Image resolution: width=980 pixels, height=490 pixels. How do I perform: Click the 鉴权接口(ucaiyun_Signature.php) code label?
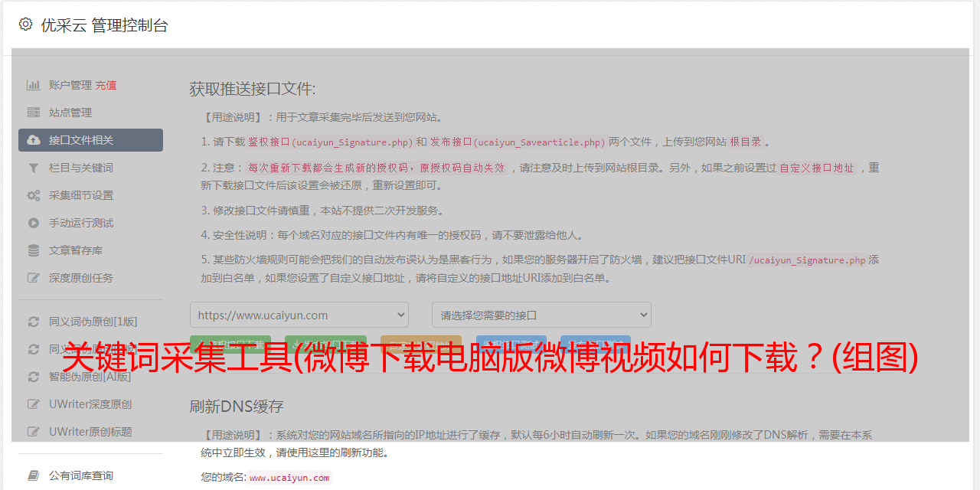pyautogui.click(x=330, y=142)
